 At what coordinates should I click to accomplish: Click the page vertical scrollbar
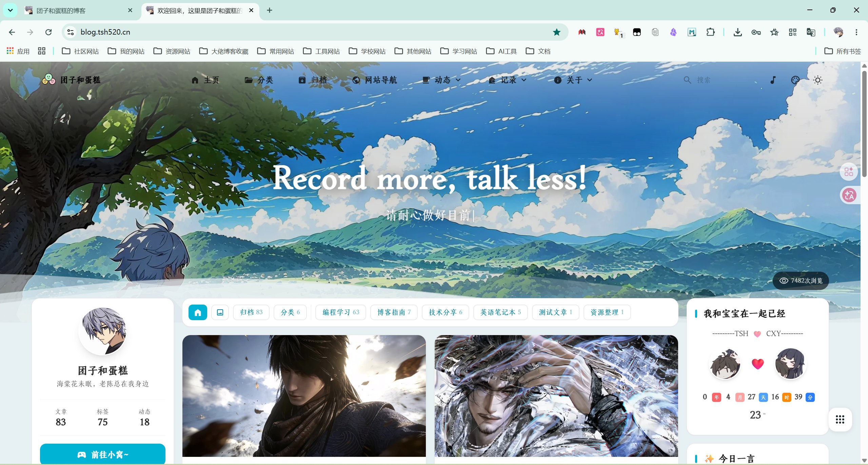(x=865, y=124)
